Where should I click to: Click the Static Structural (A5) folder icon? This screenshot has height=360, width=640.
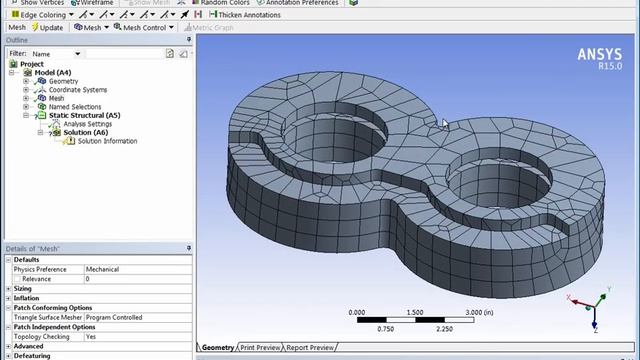coord(42,116)
